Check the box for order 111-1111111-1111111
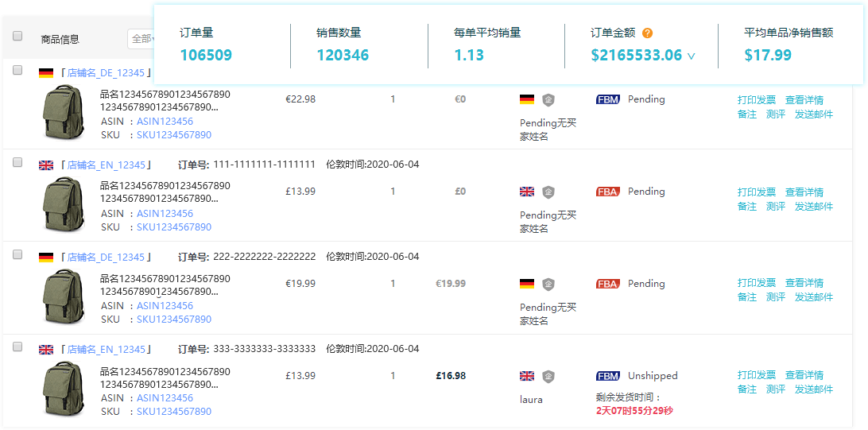Viewport: 868px width, 430px height. pyautogui.click(x=18, y=162)
